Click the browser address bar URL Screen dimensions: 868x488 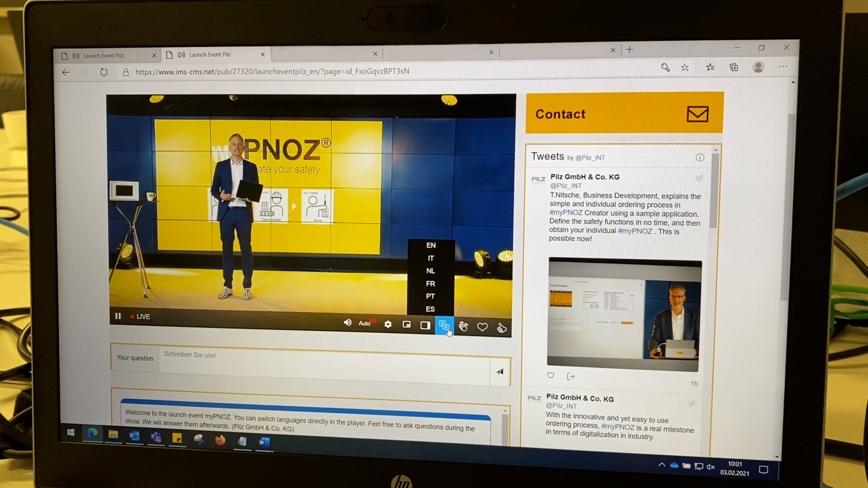272,71
